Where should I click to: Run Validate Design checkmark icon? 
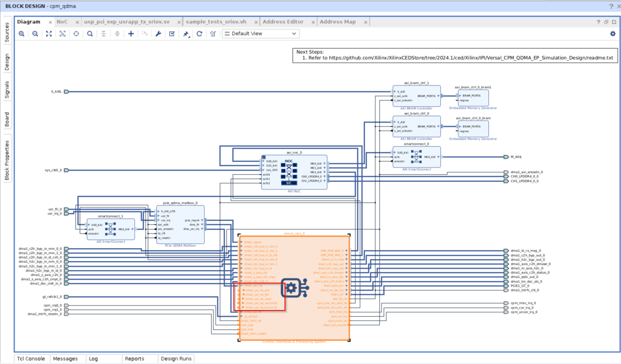172,34
